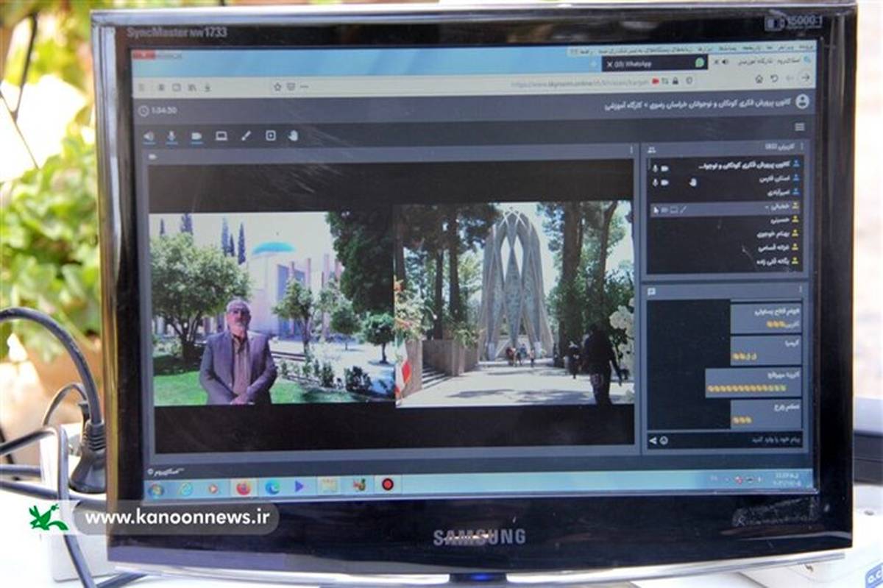Select the pencil whiteboard tool
The width and height of the screenshot is (883, 588).
(246, 136)
